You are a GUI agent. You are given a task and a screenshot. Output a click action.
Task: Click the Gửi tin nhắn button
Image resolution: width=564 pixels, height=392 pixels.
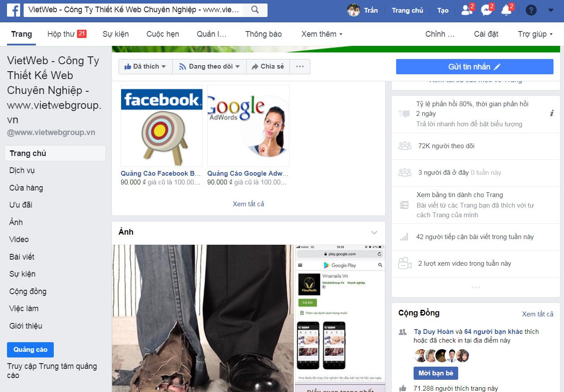474,67
